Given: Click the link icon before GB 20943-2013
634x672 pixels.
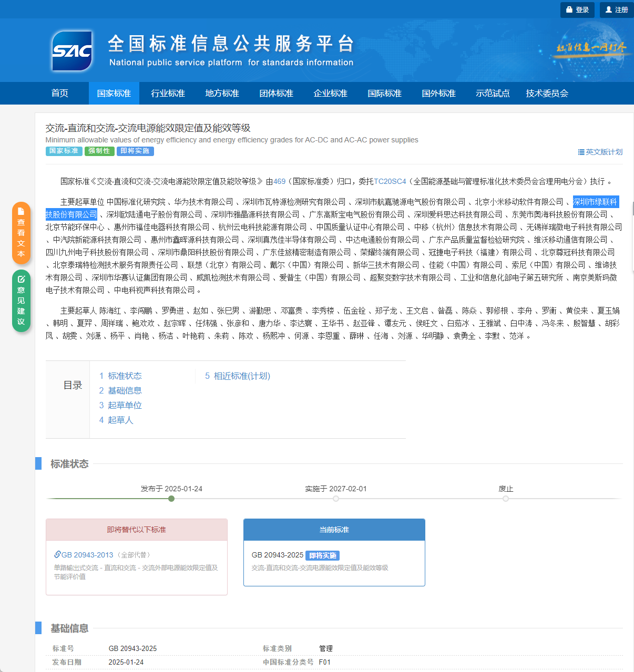Looking at the screenshot, I should coord(57,554).
